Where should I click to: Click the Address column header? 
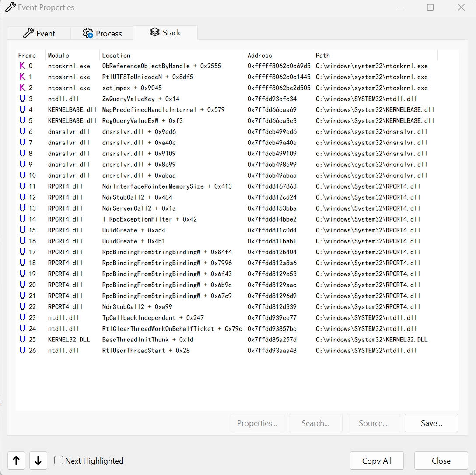click(260, 56)
